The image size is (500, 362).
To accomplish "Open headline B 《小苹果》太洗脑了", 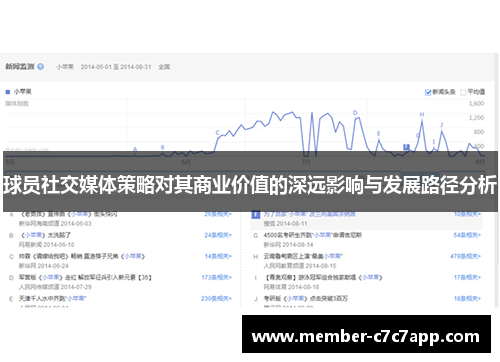I will [x=45, y=235].
